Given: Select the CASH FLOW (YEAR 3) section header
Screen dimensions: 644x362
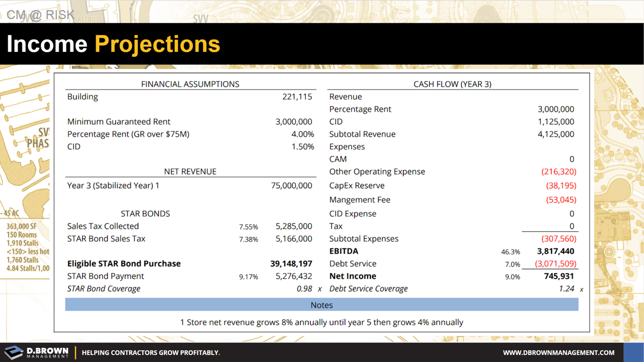Looking at the screenshot, I should point(452,84).
